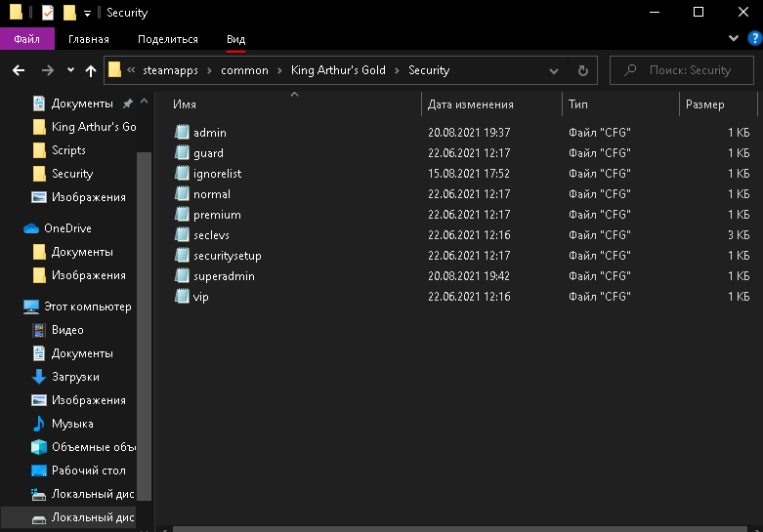Expand the ribbon with the chevron
Viewport: 763px width, 532px height.
coord(734,38)
